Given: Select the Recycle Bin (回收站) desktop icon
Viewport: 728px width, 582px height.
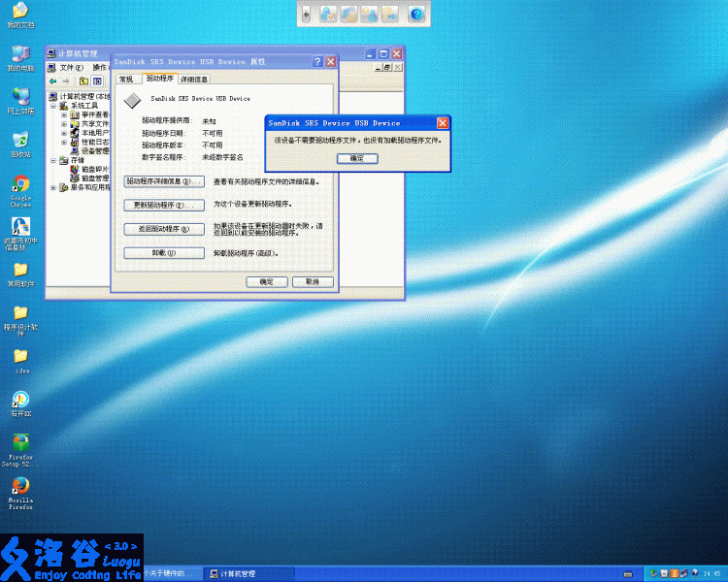Looking at the screenshot, I should pyautogui.click(x=19, y=141).
